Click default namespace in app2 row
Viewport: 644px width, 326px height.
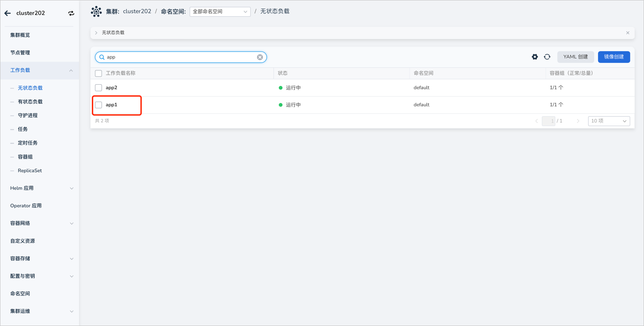coord(421,88)
